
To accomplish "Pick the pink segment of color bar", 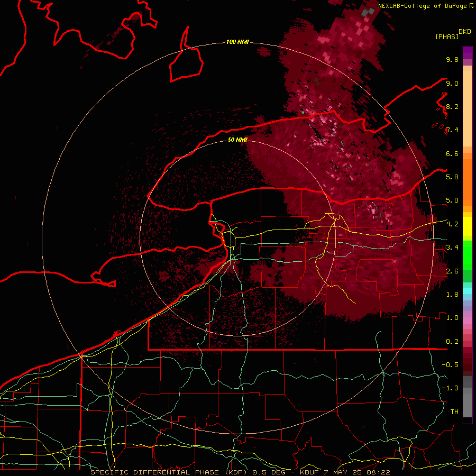I will [x=467, y=321].
